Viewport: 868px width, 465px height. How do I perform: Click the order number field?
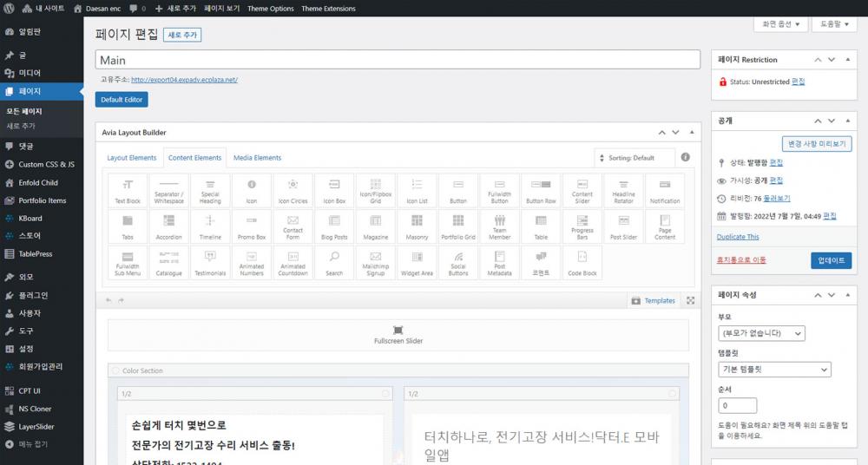pyautogui.click(x=737, y=405)
